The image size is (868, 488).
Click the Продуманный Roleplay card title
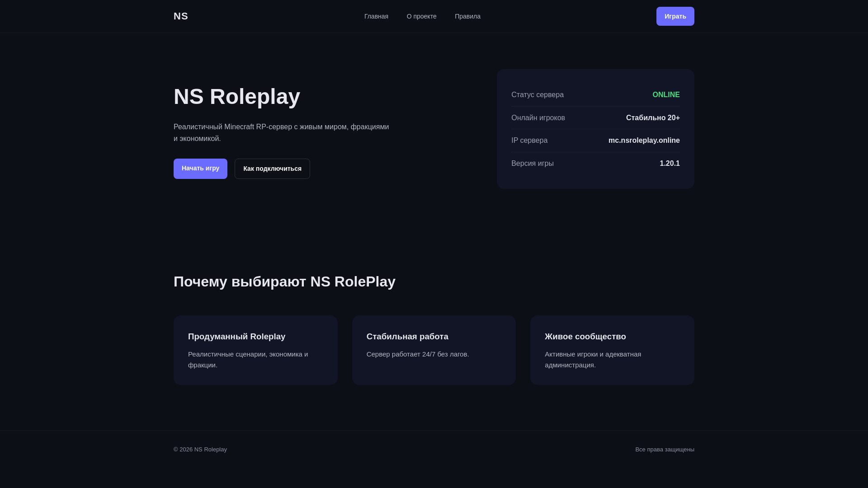(236, 337)
